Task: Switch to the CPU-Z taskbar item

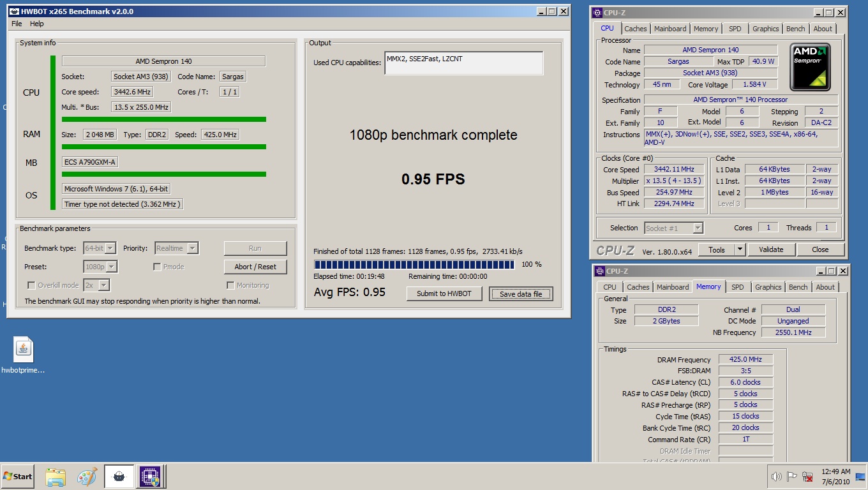Action: pyautogui.click(x=151, y=476)
